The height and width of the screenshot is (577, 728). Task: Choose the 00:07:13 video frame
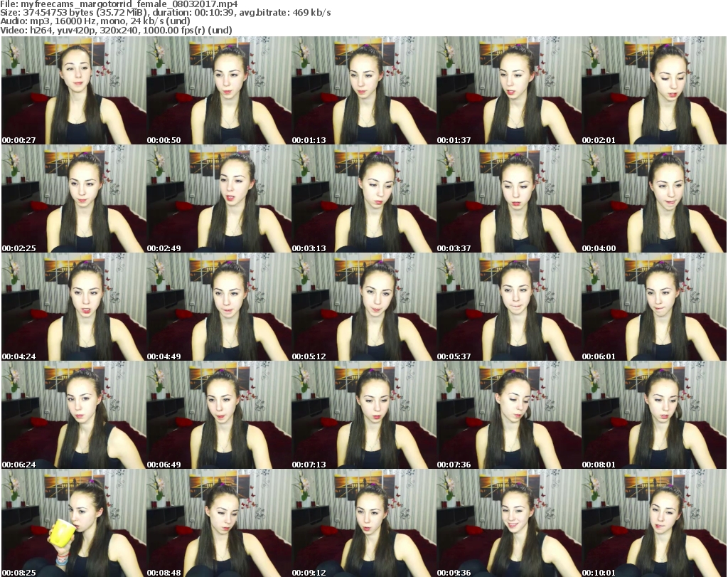point(363,415)
